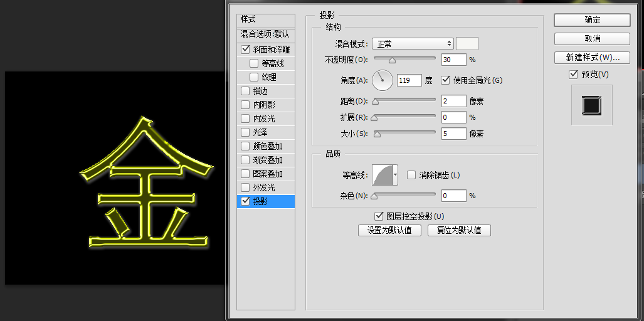
Task: Select the 外发光 list entry label
Action: click(264, 187)
